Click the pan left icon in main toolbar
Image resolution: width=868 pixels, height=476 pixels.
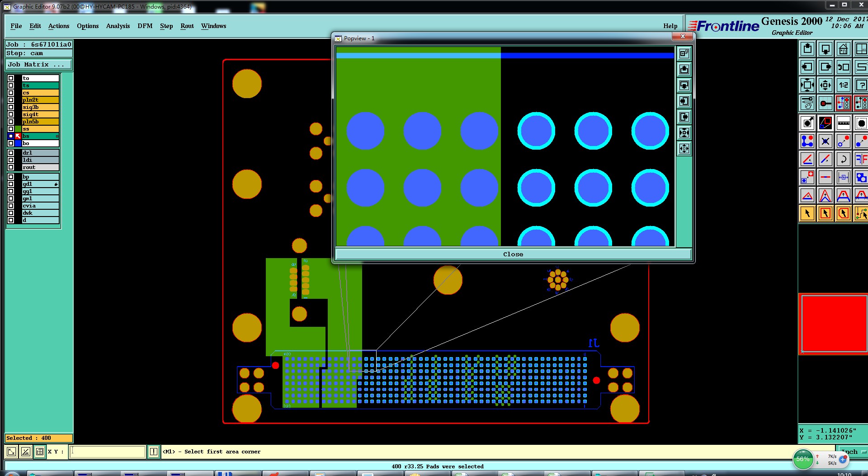[807, 67]
